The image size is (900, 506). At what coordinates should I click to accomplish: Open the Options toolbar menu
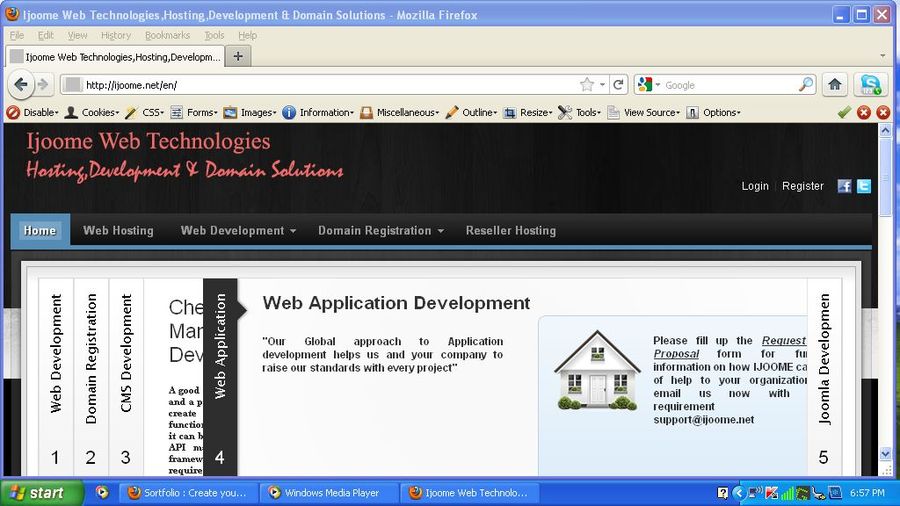pyautogui.click(x=713, y=112)
